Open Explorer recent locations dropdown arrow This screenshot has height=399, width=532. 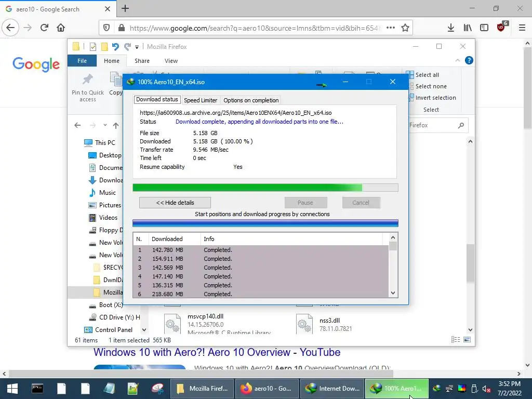[x=105, y=125]
